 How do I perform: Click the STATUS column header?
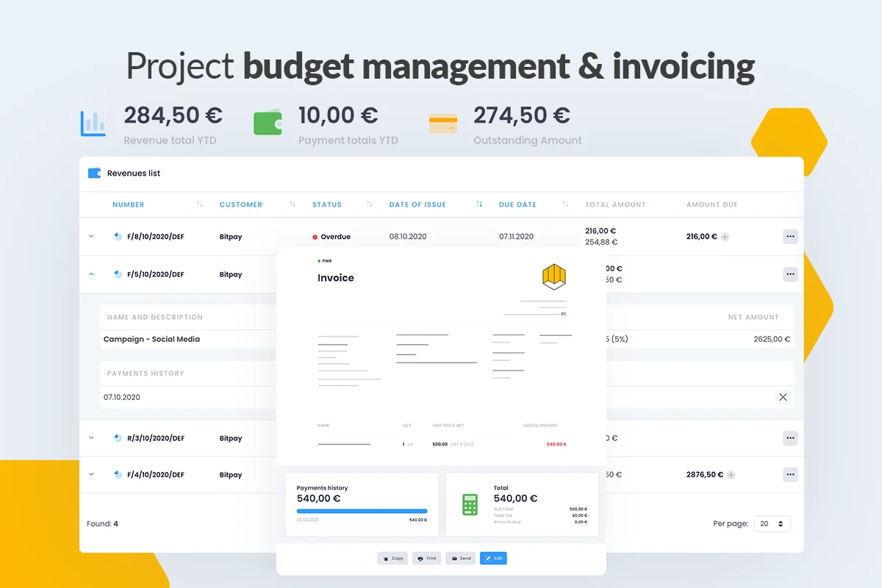click(x=327, y=204)
